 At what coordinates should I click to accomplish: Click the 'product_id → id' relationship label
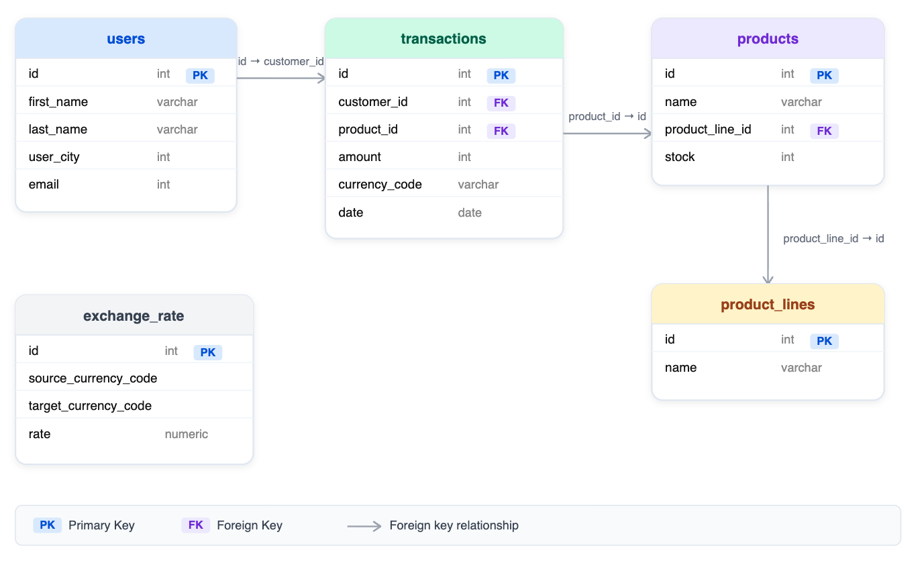click(607, 117)
